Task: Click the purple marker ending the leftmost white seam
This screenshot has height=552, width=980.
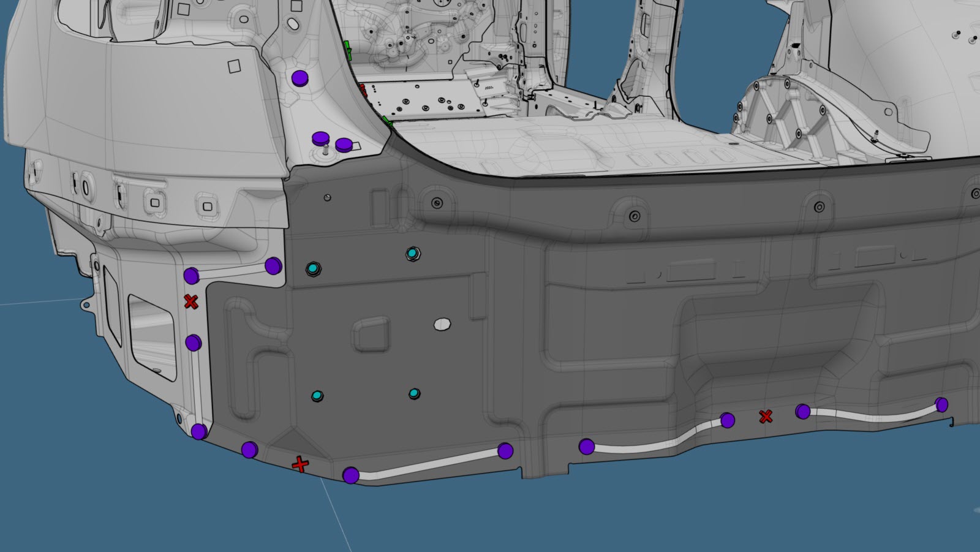Action: tap(505, 451)
